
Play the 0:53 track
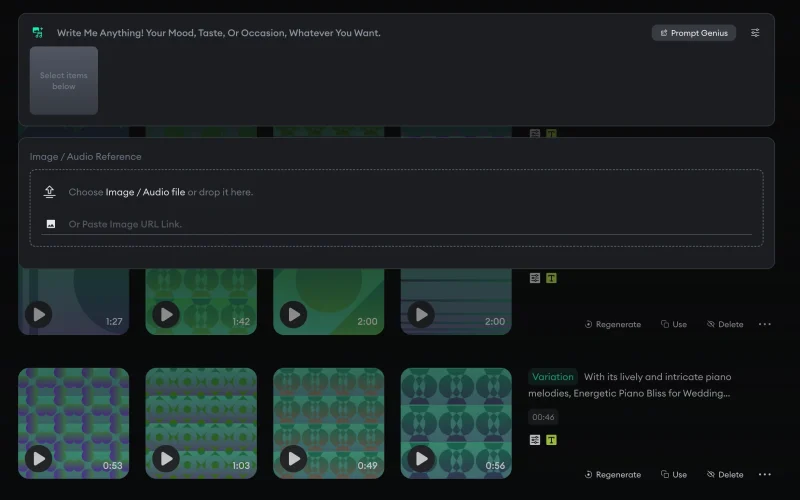[39, 458]
